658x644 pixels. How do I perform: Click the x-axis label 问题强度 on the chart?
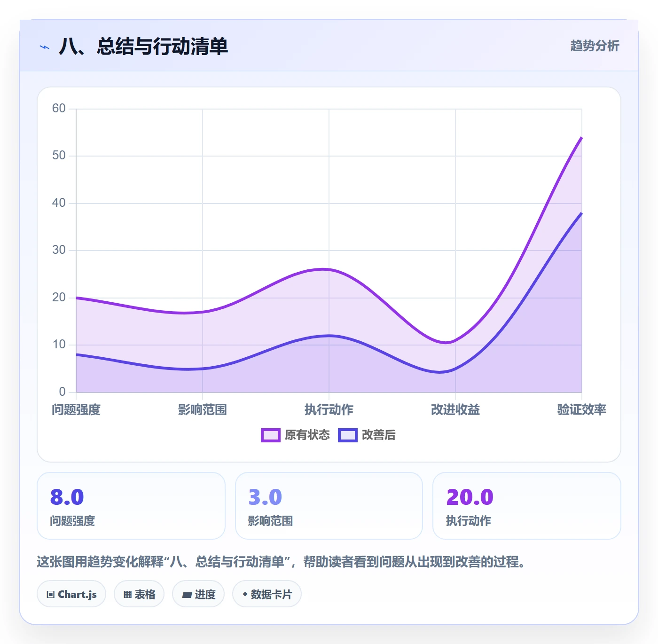[x=76, y=409]
